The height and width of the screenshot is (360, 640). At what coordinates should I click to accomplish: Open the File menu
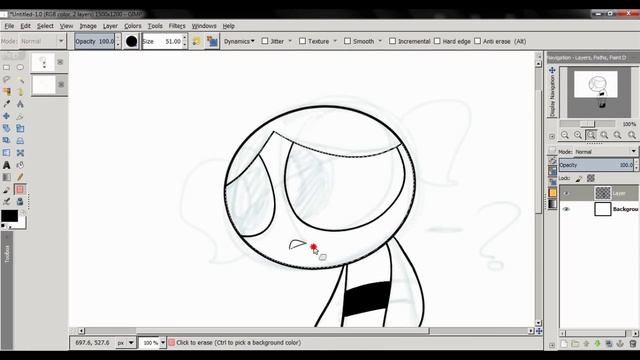point(9,26)
